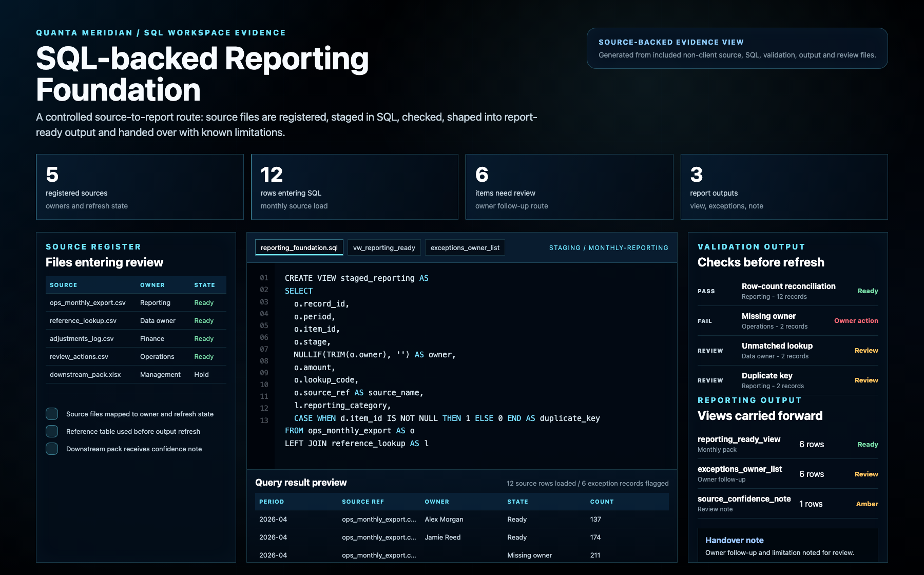924x575 pixels.
Task: Open exceptions_owner_list in Reporting Output
Action: 788,474
